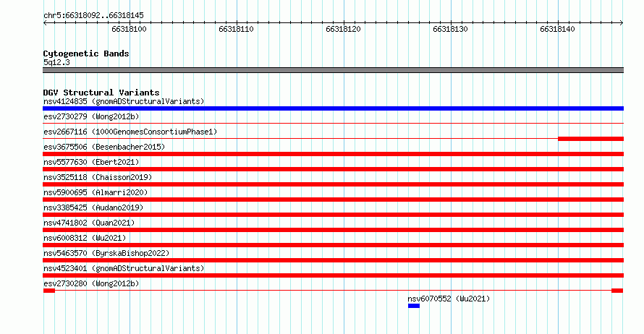Select the blue nsv4124835 variant bar

(333, 108)
